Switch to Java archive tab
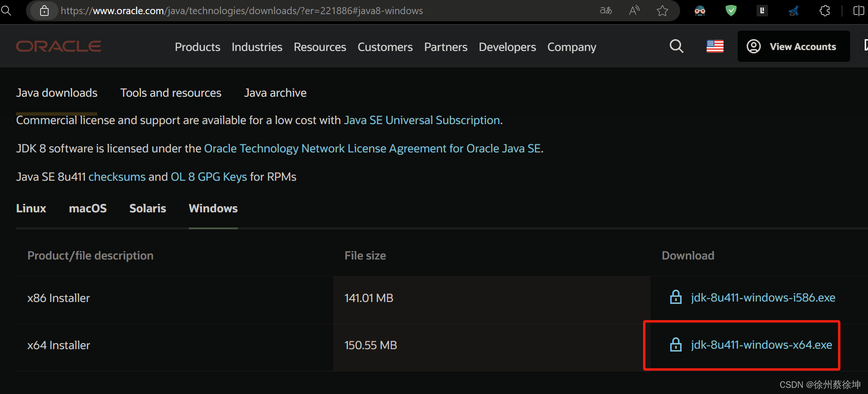 [x=275, y=93]
